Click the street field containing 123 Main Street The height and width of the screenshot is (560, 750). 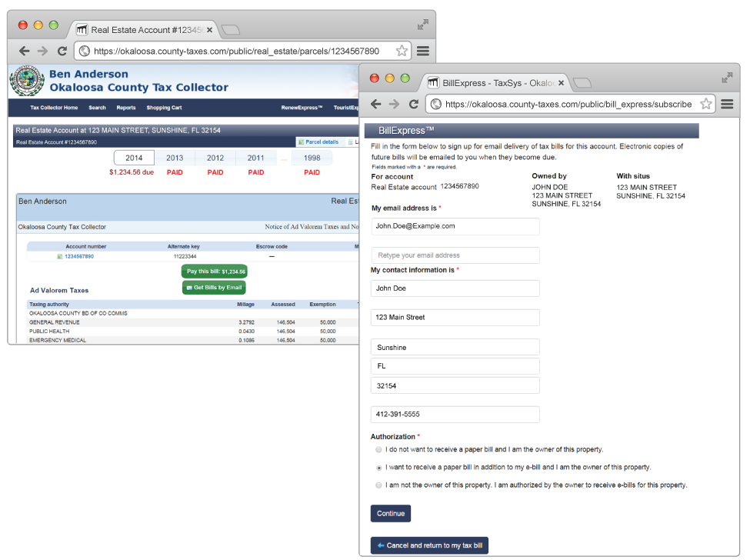(455, 318)
